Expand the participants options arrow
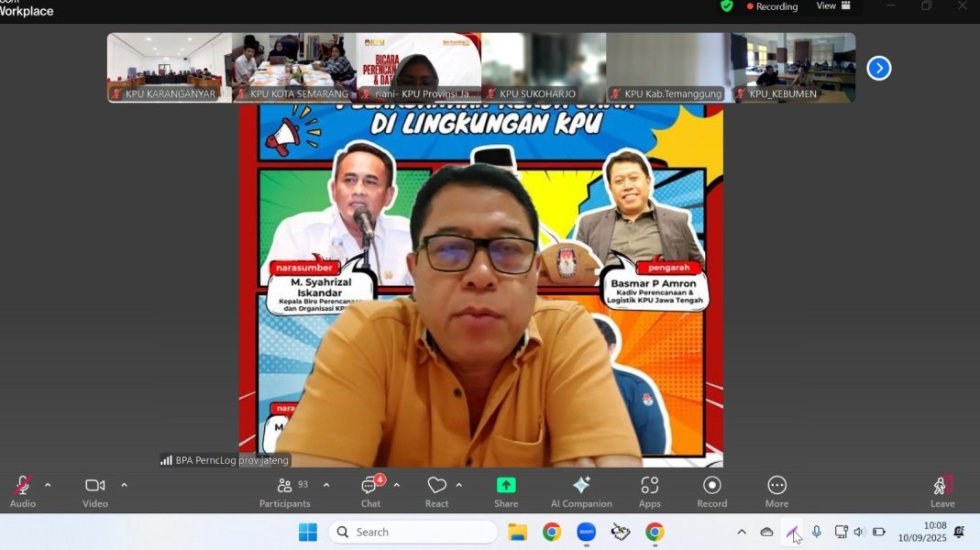Screen dimensions: 980x550 [326, 485]
